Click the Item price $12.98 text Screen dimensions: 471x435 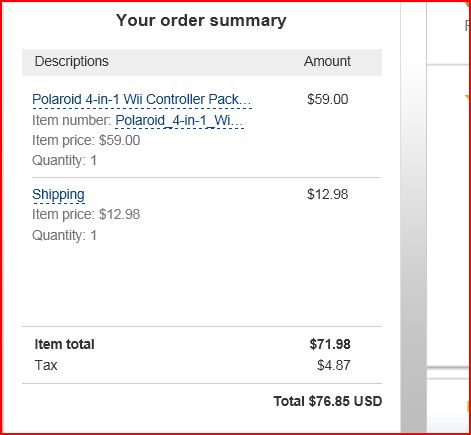coord(86,214)
